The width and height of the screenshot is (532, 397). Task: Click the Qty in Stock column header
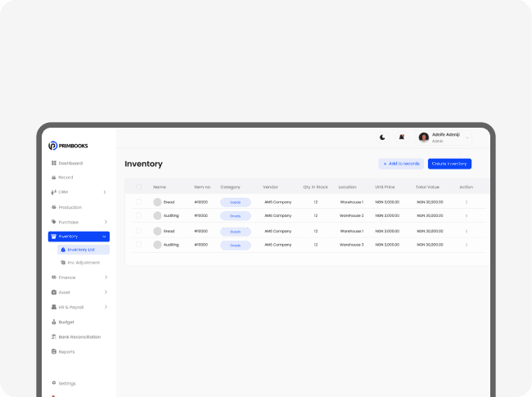316,187
